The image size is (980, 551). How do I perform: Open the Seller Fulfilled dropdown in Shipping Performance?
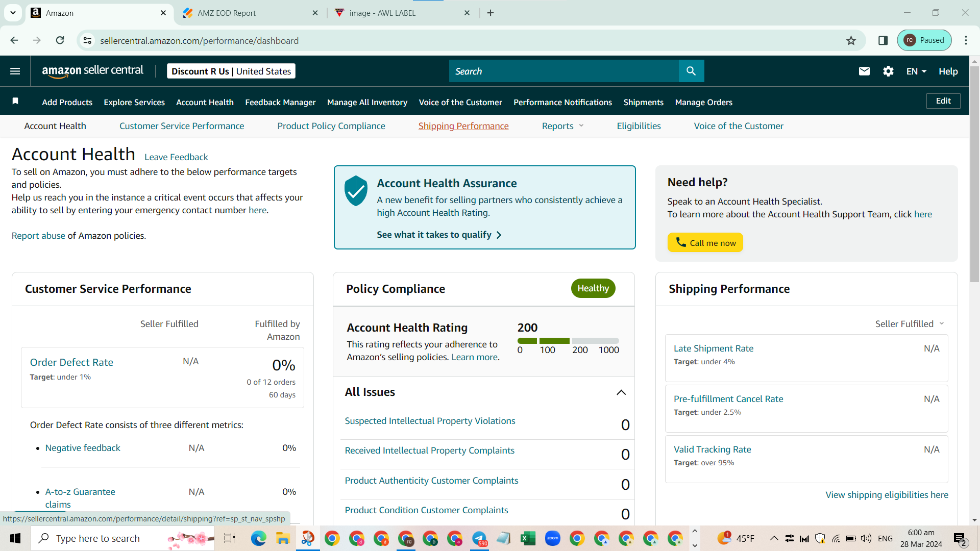tap(910, 324)
